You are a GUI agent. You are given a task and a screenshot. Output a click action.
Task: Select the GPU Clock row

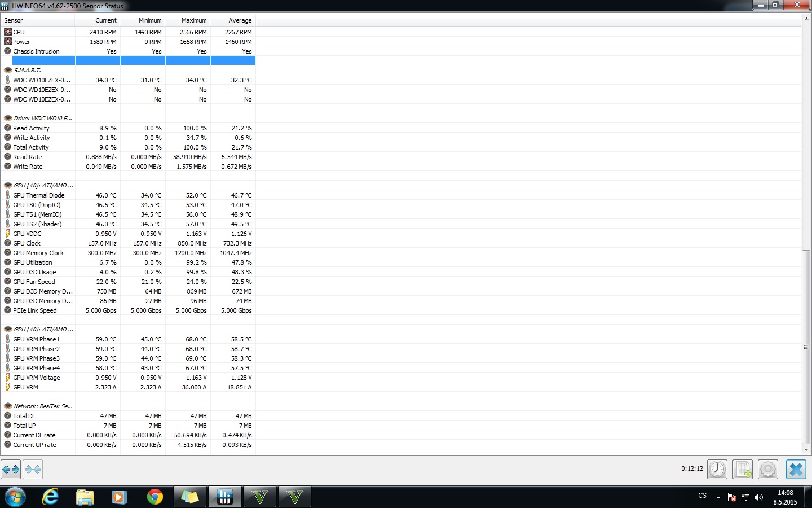128,243
